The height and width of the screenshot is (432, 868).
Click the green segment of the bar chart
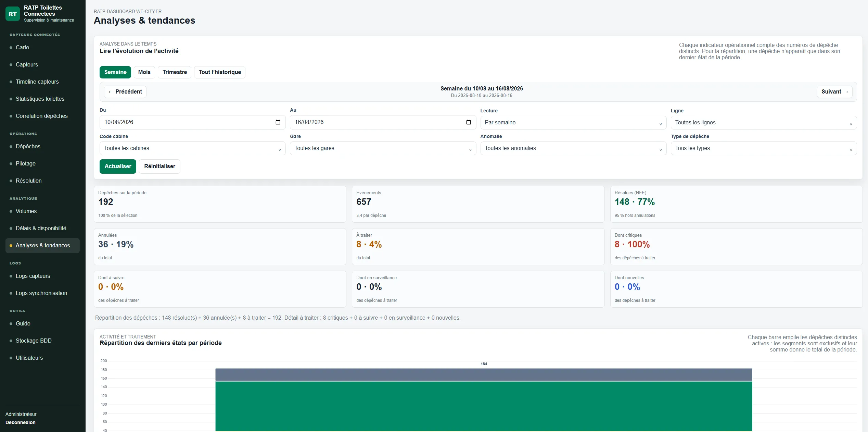(x=484, y=406)
